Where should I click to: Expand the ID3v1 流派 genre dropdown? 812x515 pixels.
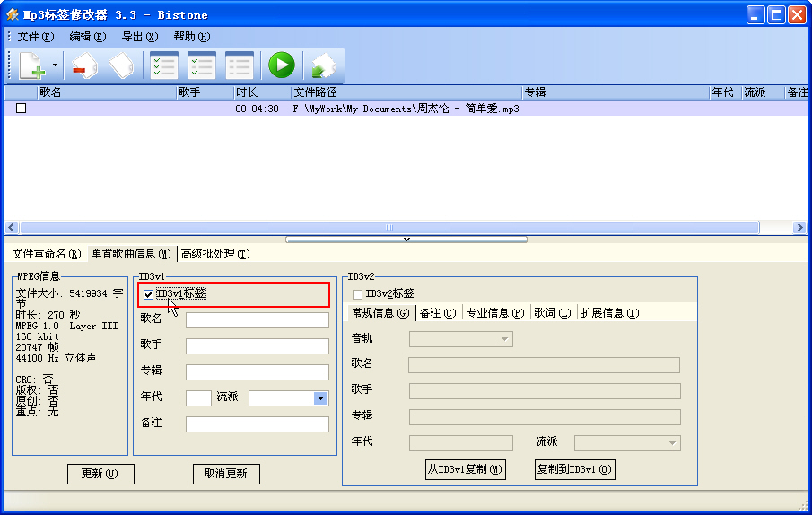320,397
